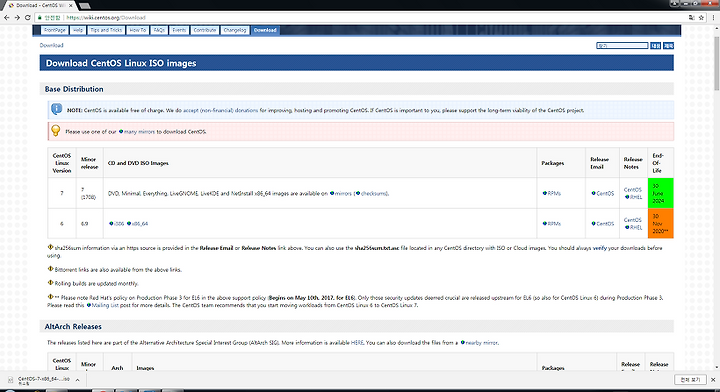Click the browser back arrow

(x=6, y=17)
